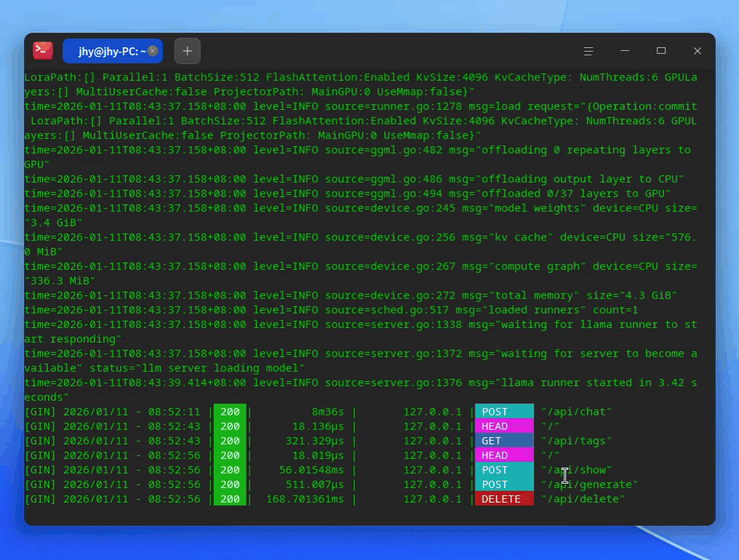
Task: Click the "compute graph" log message
Action: pos(538,266)
